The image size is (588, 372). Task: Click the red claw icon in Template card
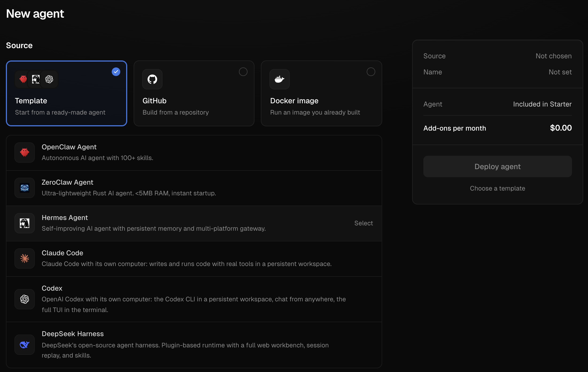(23, 79)
